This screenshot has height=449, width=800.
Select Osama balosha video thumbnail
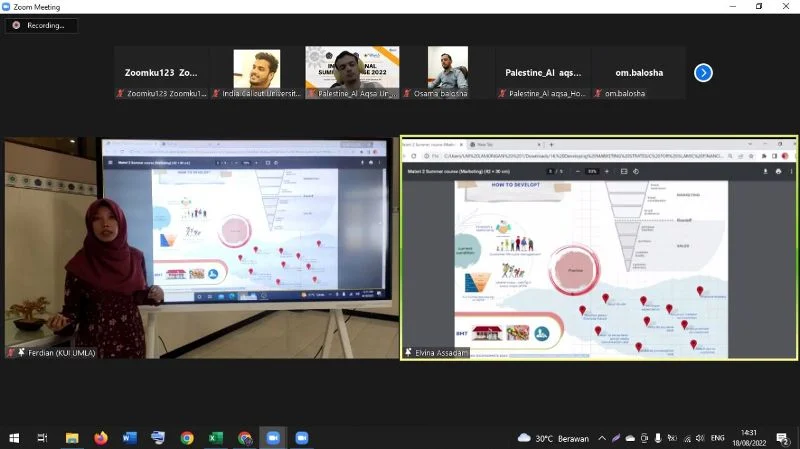tap(448, 69)
